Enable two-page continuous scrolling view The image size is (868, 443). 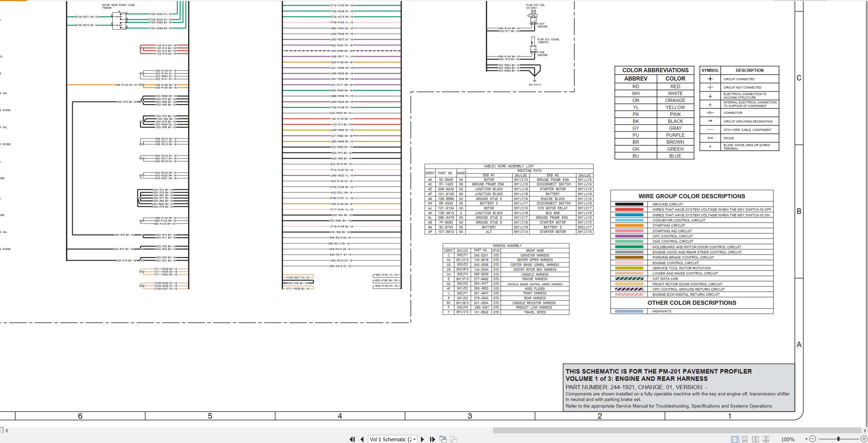tap(766, 439)
